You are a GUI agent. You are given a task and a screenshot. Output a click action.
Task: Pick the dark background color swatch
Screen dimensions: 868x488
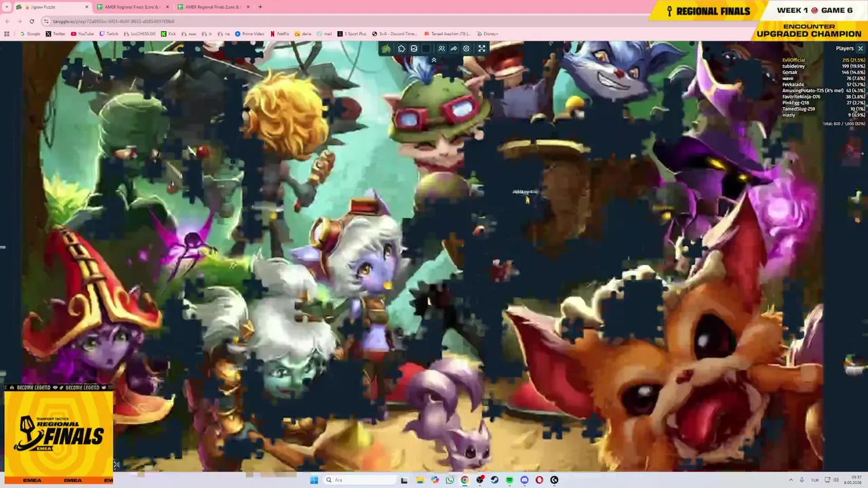(x=426, y=49)
